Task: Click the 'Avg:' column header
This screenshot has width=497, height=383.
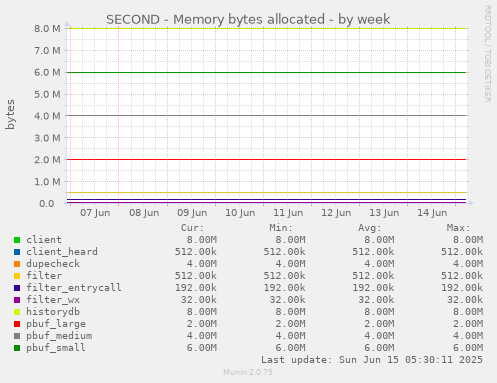Action: pyautogui.click(x=370, y=228)
